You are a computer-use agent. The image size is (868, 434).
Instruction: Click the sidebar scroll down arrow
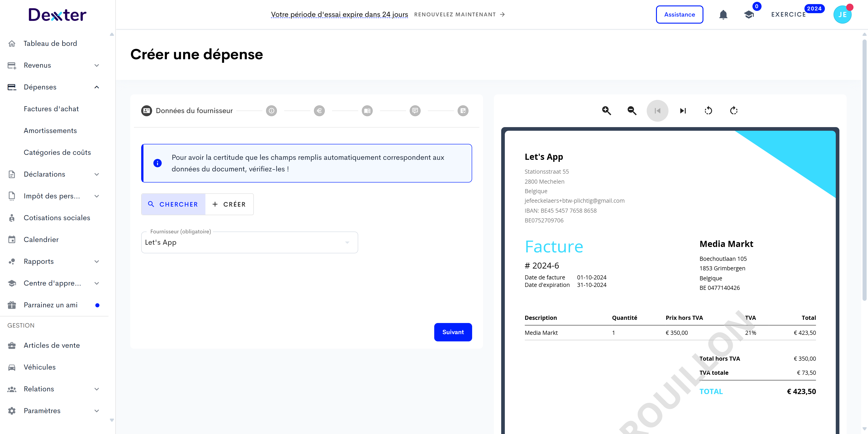pos(112,420)
